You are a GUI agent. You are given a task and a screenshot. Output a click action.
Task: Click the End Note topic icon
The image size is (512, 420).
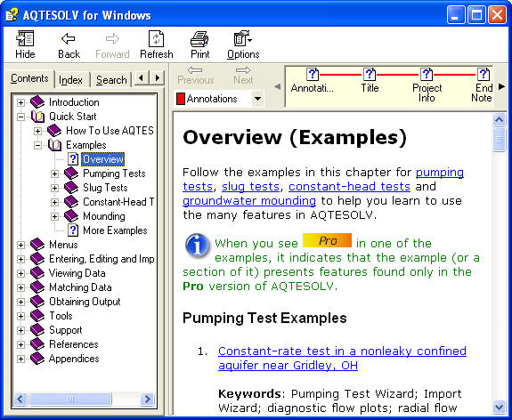tap(484, 75)
